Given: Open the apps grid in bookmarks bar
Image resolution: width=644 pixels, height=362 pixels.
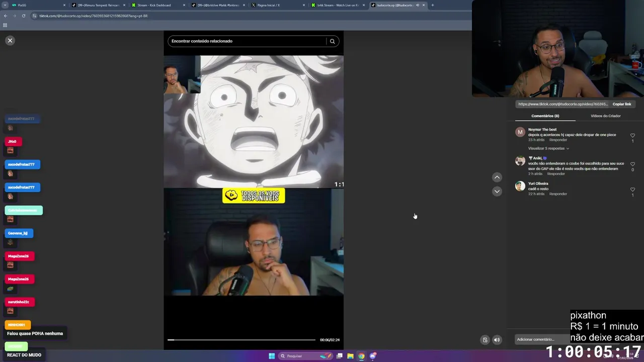Looking at the screenshot, I should tap(5, 25).
